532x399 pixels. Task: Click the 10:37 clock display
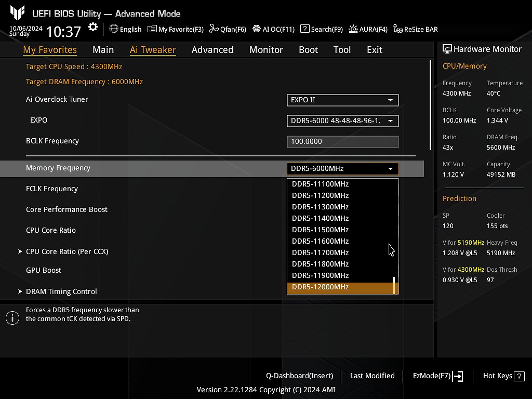tap(63, 32)
